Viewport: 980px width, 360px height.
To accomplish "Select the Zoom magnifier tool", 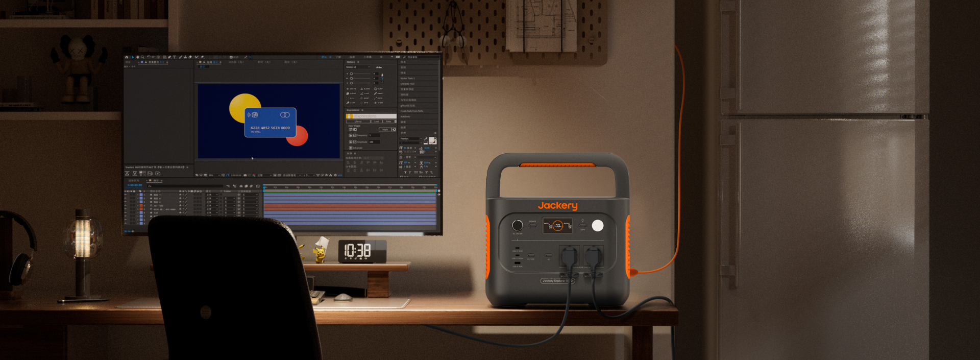I will pyautogui.click(x=142, y=57).
